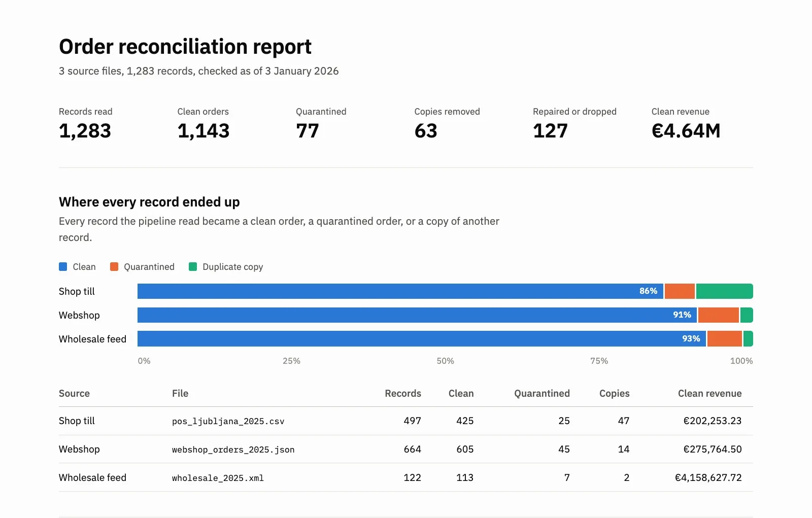Click the File column header
The width and height of the screenshot is (812, 518).
(x=180, y=393)
